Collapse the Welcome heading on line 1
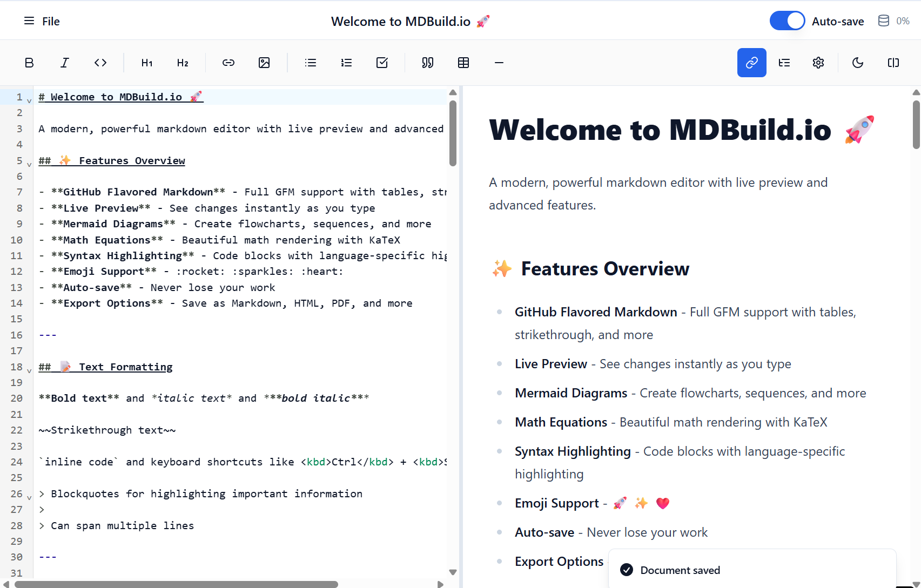The width and height of the screenshot is (921, 588). [x=28, y=100]
